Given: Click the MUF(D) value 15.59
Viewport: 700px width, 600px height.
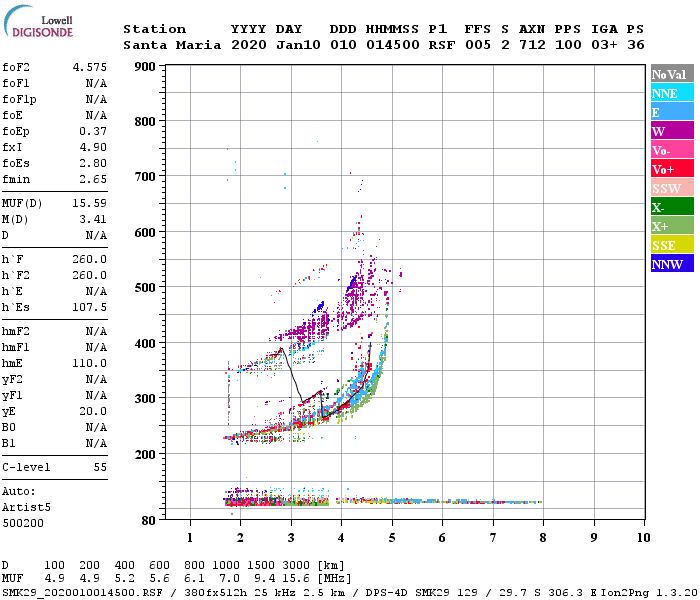Looking at the screenshot, I should [x=90, y=204].
